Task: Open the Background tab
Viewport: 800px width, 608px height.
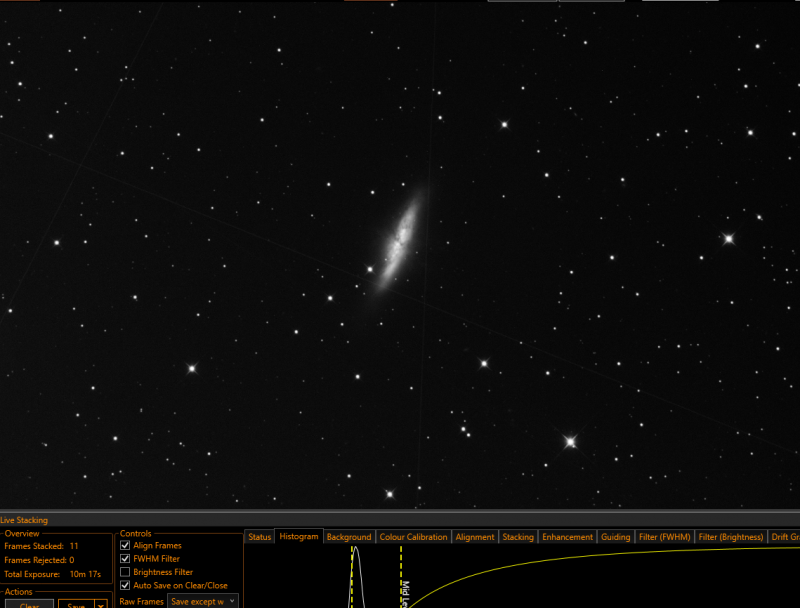Action: [x=349, y=537]
